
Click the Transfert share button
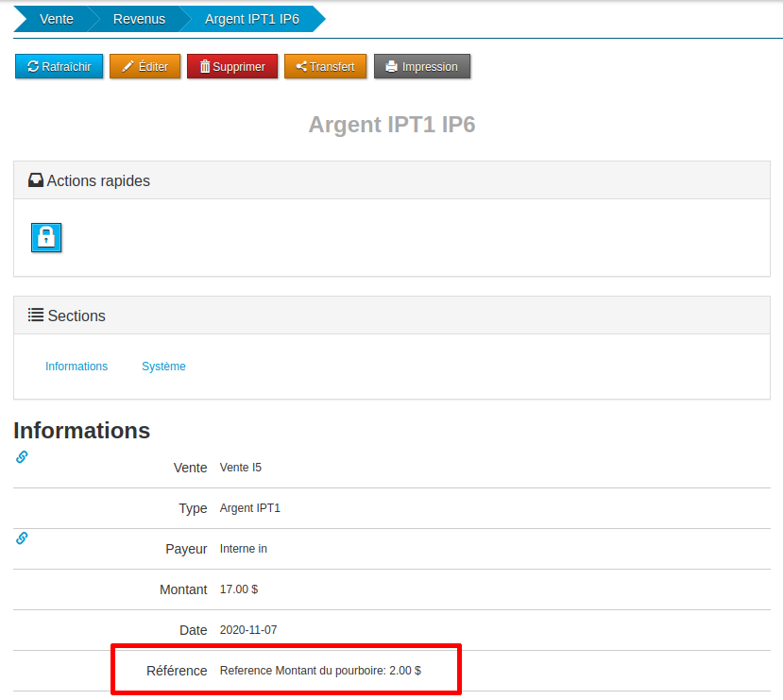(325, 67)
